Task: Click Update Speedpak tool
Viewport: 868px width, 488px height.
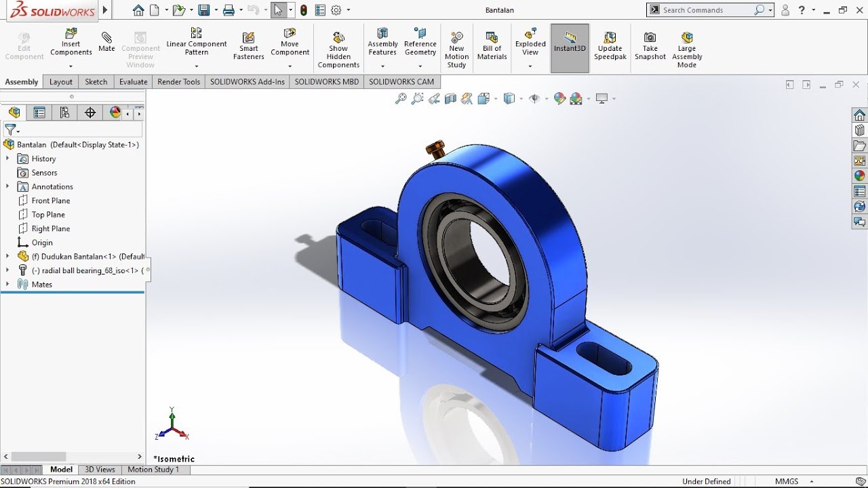Action: (x=610, y=45)
